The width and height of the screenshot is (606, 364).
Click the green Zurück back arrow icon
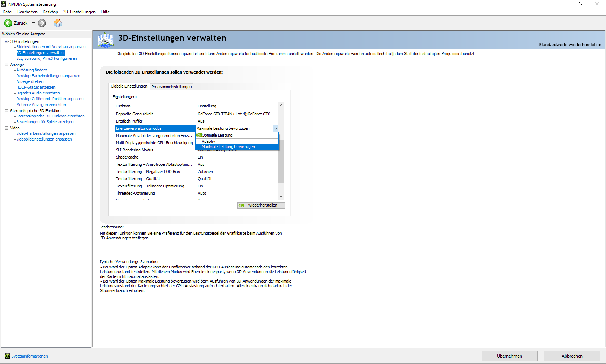pos(8,23)
